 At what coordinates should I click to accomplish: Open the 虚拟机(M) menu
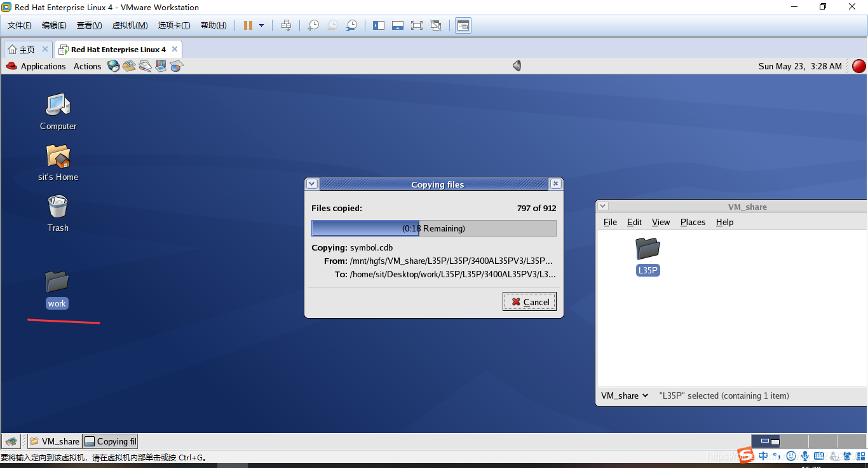130,25
